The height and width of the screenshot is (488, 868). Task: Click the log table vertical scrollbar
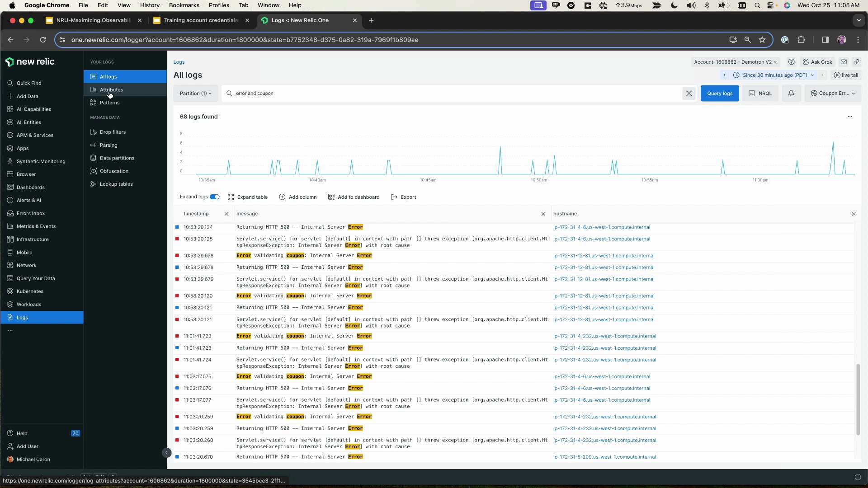point(858,399)
